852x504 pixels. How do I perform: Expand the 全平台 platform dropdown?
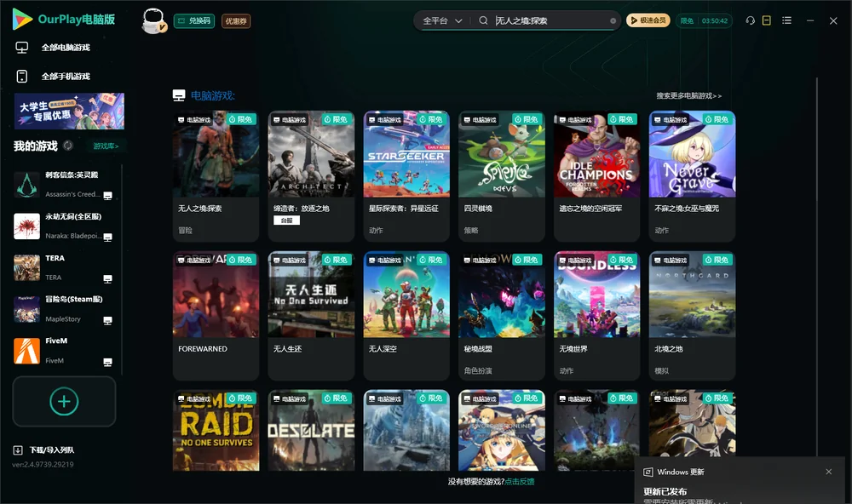pos(442,20)
